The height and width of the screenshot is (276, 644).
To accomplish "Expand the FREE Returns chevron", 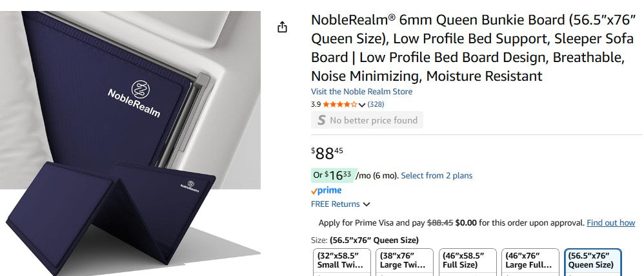I will pyautogui.click(x=367, y=204).
